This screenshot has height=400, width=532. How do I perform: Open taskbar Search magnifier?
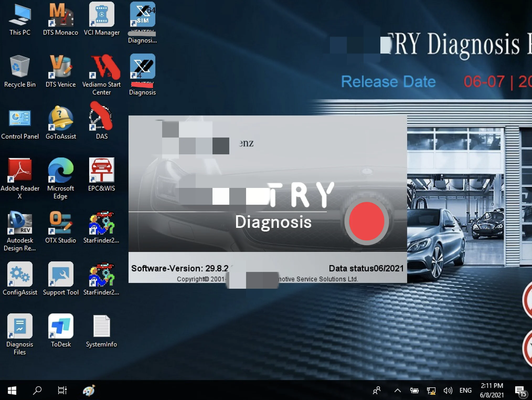click(37, 391)
